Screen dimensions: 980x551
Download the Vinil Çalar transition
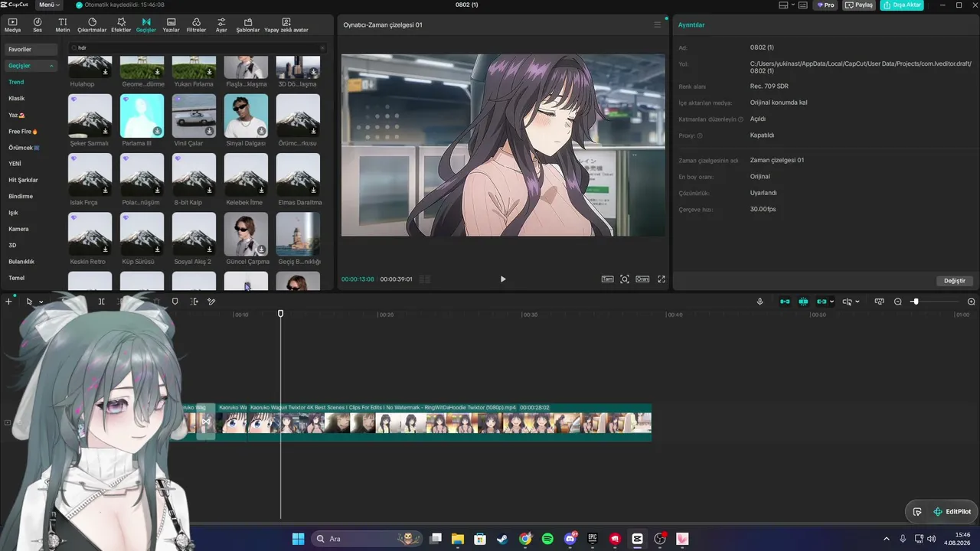(x=209, y=131)
